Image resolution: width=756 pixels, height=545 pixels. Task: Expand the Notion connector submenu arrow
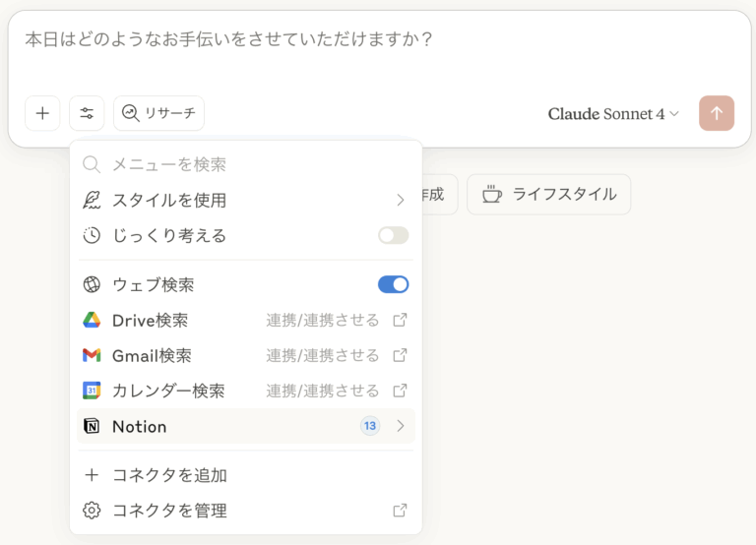400,426
